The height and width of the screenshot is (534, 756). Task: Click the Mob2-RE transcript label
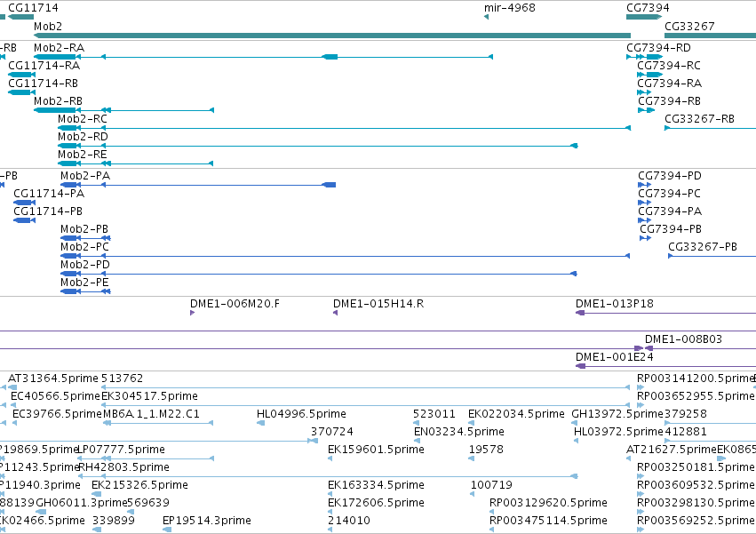(82, 155)
